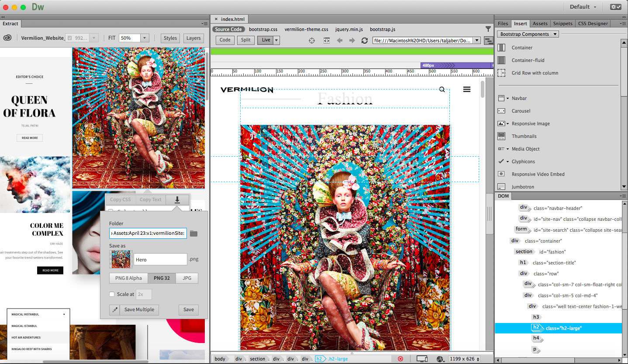Open the bootstrap.css related file
This screenshot has width=628, height=364.
tap(263, 29)
